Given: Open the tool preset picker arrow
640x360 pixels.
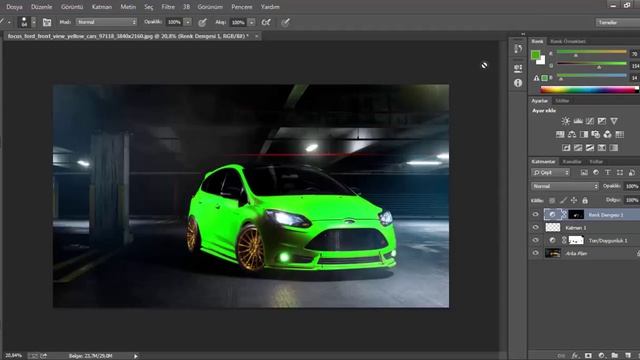Looking at the screenshot, I should 9,22.
